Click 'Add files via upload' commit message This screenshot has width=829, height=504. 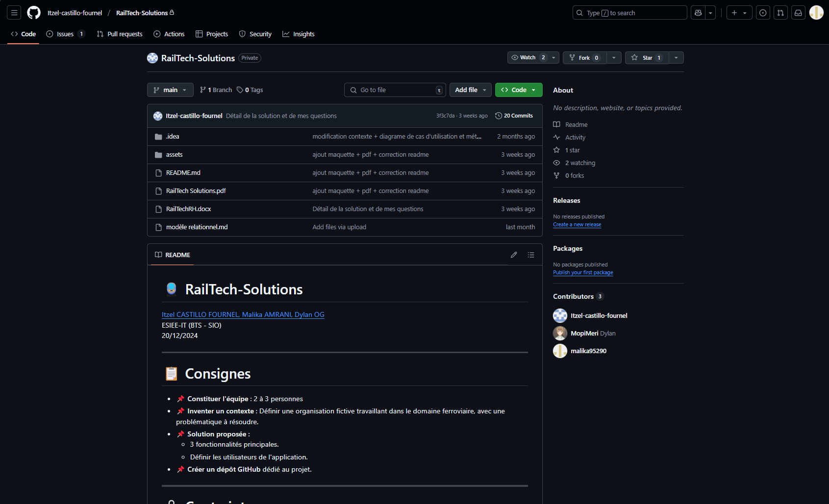(x=339, y=227)
